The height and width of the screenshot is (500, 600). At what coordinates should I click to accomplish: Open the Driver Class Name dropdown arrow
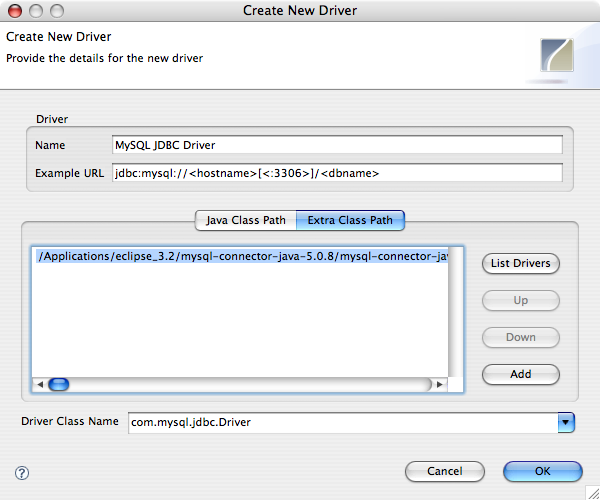(567, 422)
